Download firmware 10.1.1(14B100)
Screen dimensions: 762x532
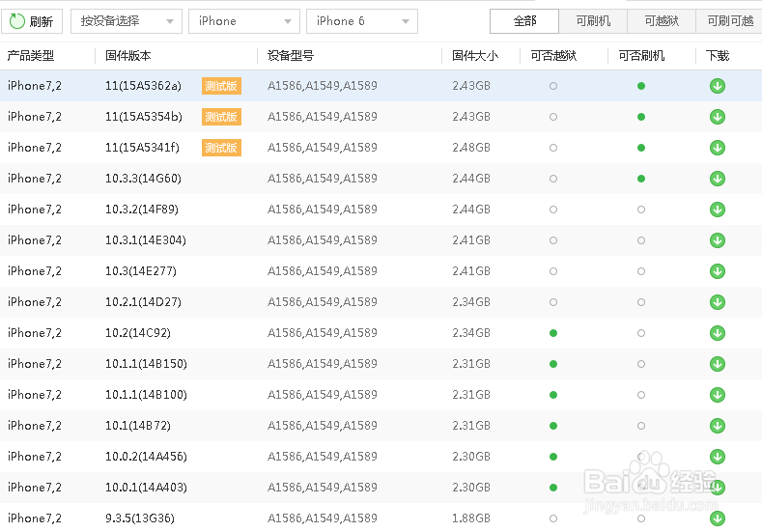(x=718, y=395)
